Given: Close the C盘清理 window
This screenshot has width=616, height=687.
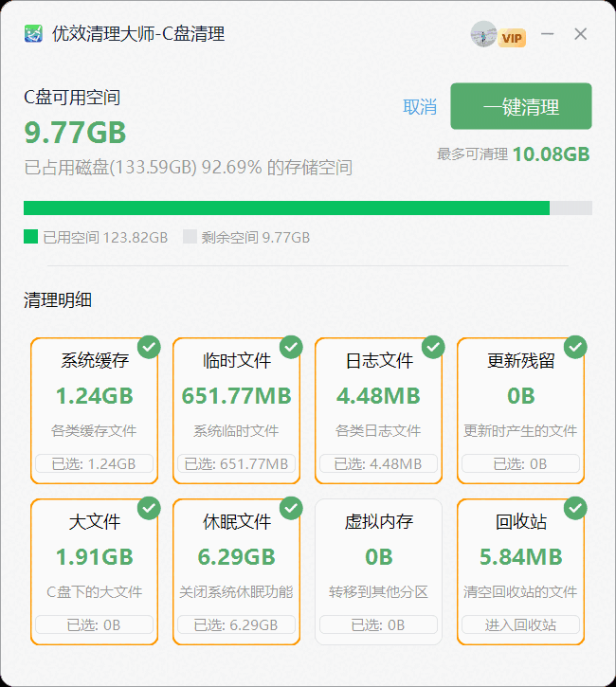Looking at the screenshot, I should click(x=581, y=34).
